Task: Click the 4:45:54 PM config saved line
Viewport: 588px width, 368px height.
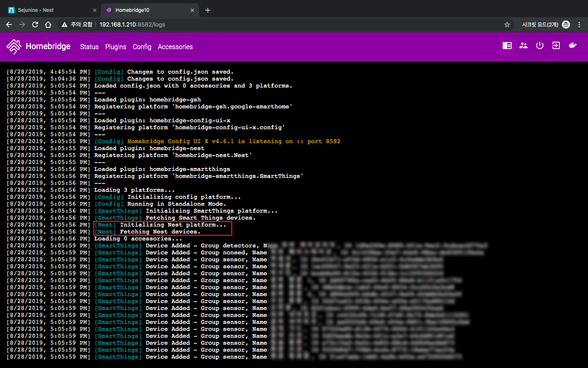Action: (120, 72)
